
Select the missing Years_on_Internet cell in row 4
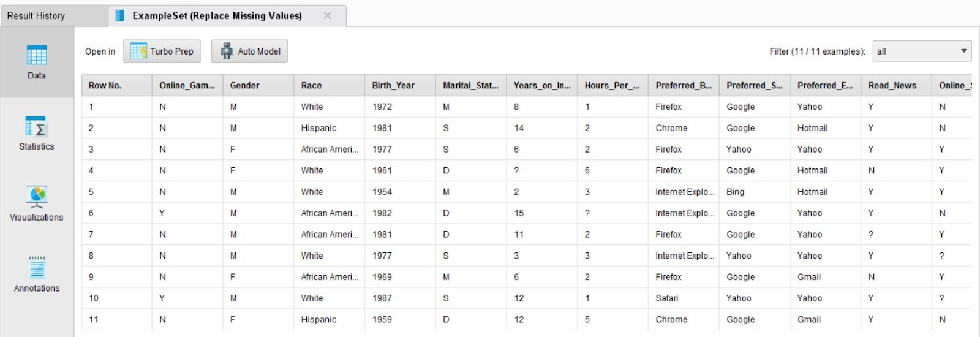516,171
